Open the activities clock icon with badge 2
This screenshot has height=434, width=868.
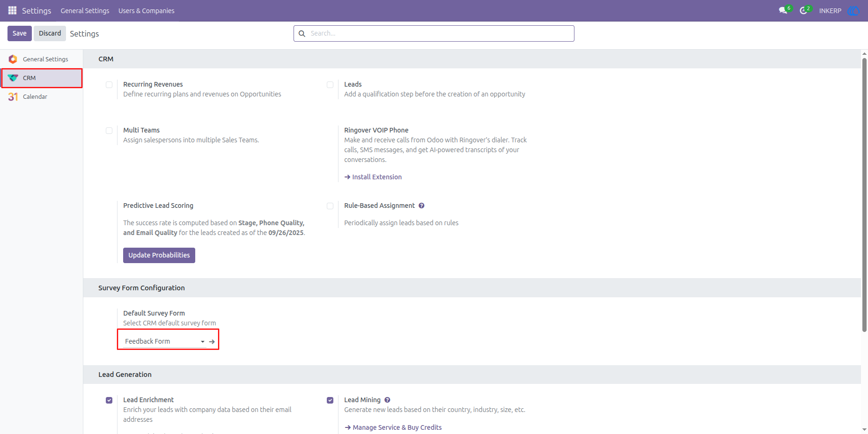[804, 10]
